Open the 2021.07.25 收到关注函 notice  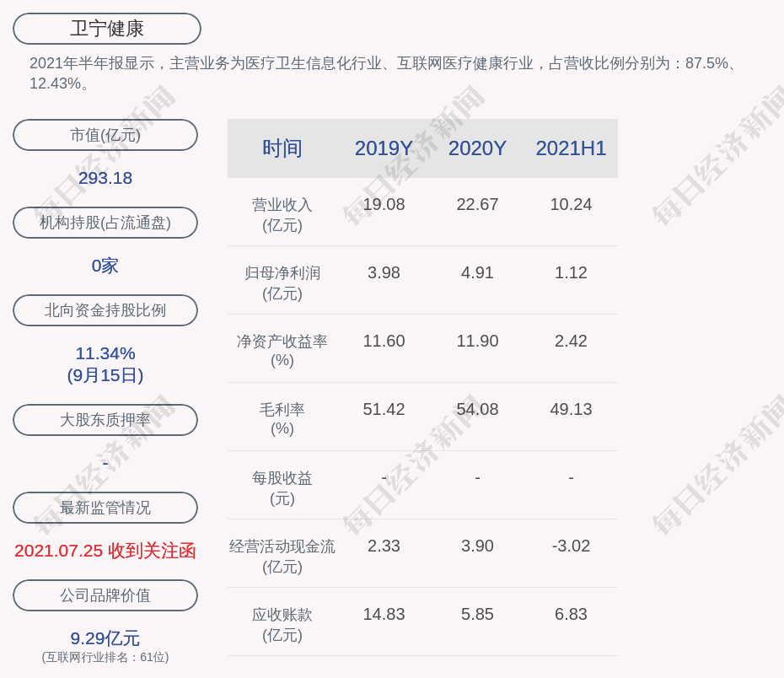(x=105, y=549)
